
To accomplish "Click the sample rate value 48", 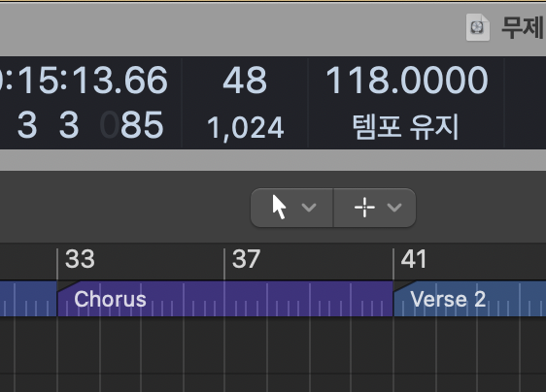I will [245, 81].
